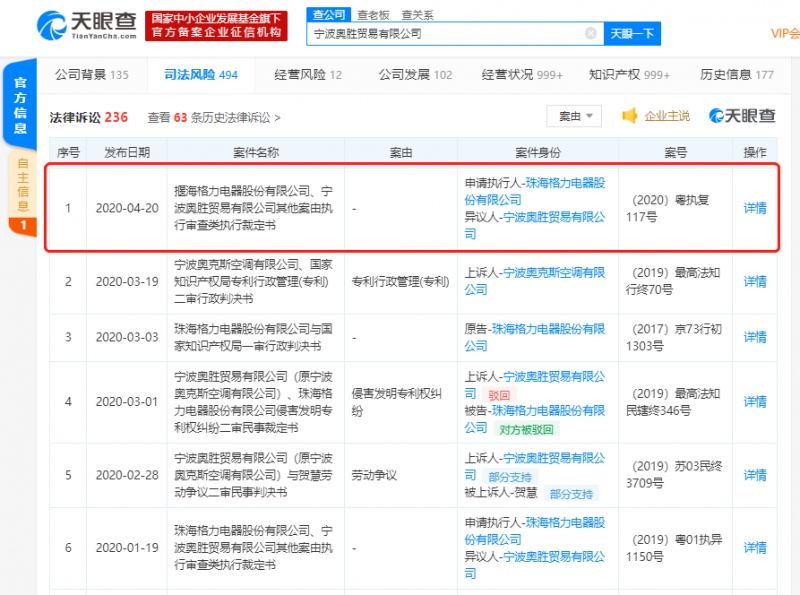This screenshot has height=595, width=800.
Task: Open the 经营风险 tab
Action: point(307,75)
